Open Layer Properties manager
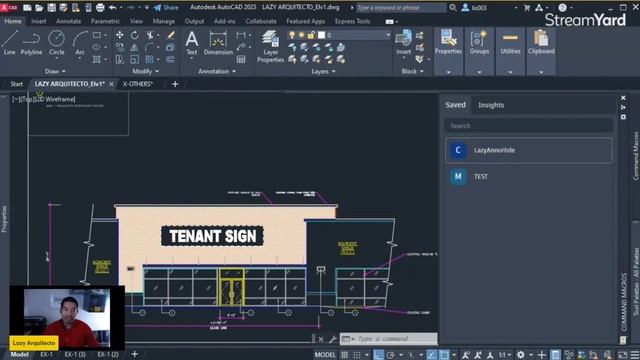Screen dimensions: 640x360 coord(270,46)
